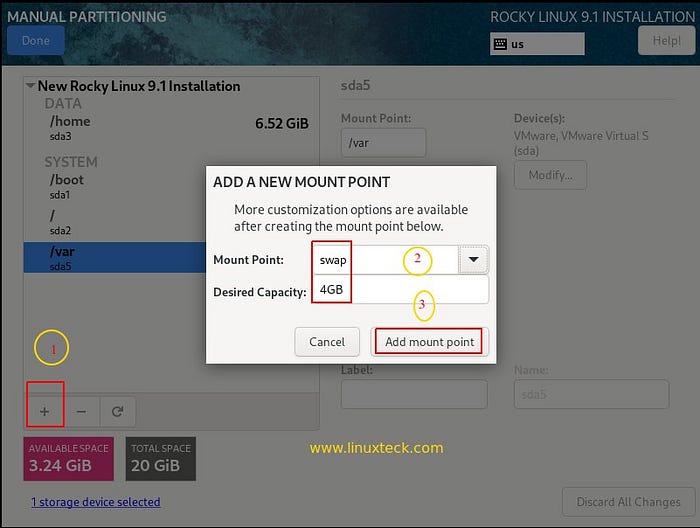Click the DATA section heading

point(63,104)
